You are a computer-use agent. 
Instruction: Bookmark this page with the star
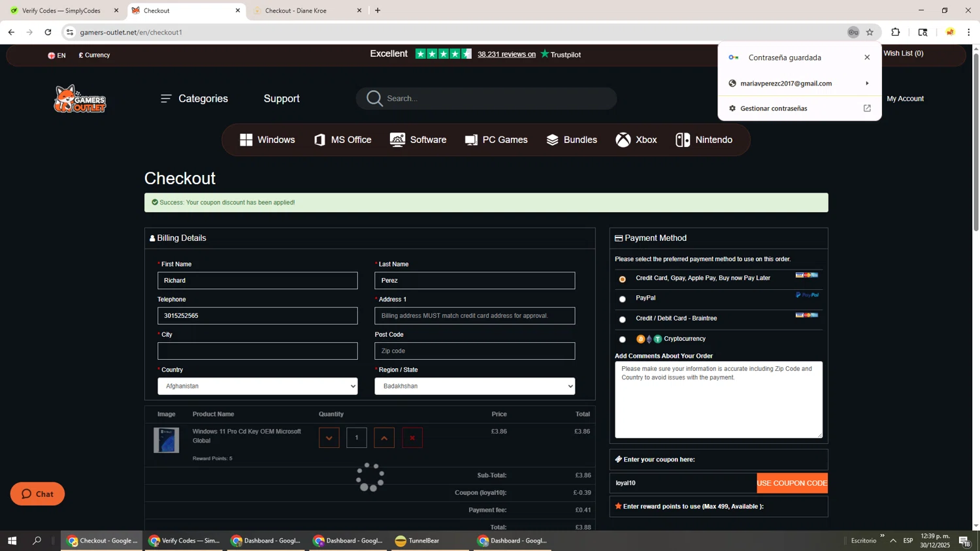pyautogui.click(x=870, y=32)
